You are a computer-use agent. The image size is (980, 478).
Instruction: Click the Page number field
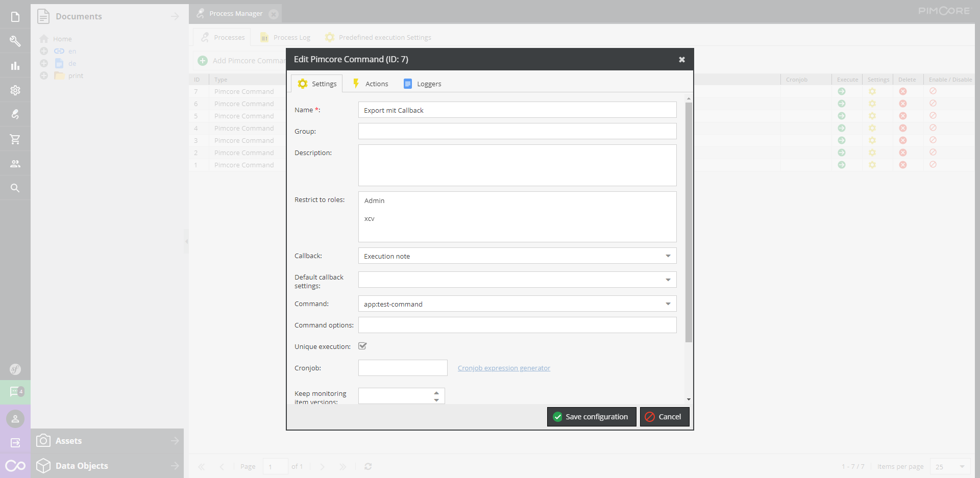coord(275,466)
